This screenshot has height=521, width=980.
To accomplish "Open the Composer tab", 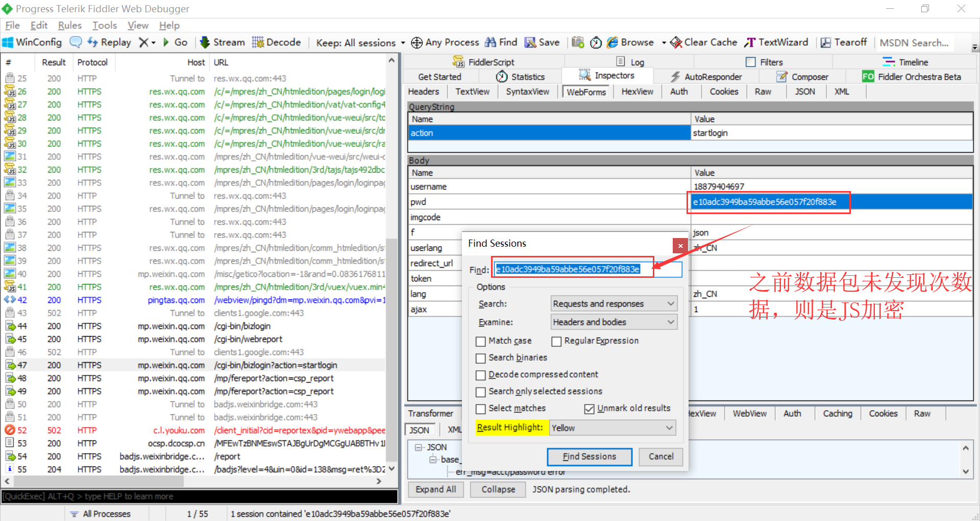I will [802, 77].
